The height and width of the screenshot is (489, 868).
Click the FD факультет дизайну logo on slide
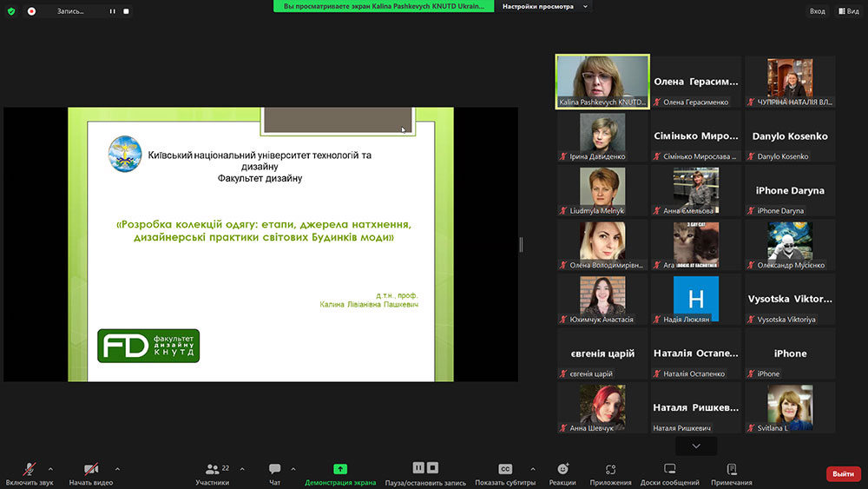click(148, 346)
